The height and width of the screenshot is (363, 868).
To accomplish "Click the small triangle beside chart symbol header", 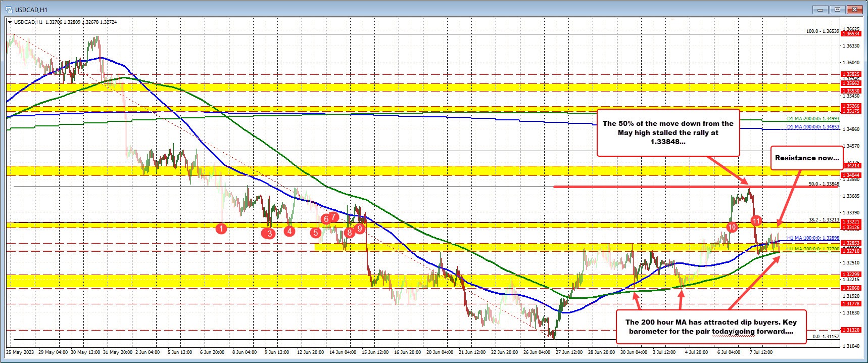I will tap(10, 22).
